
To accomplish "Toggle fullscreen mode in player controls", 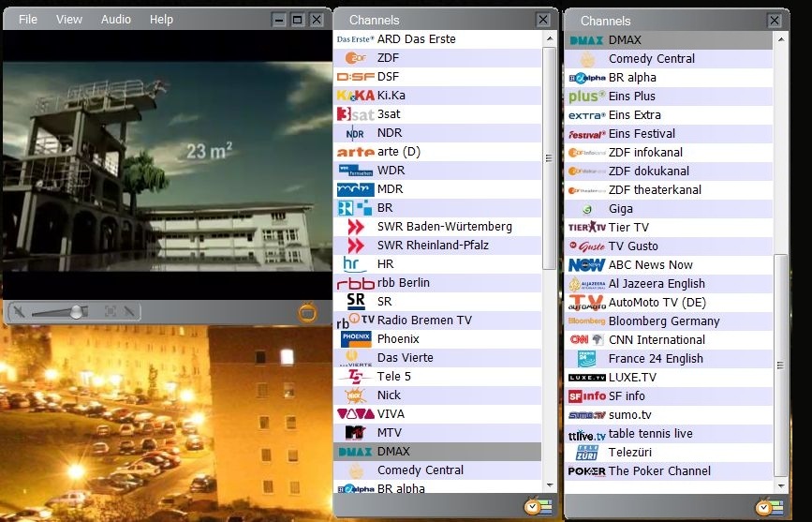I will pos(110,311).
